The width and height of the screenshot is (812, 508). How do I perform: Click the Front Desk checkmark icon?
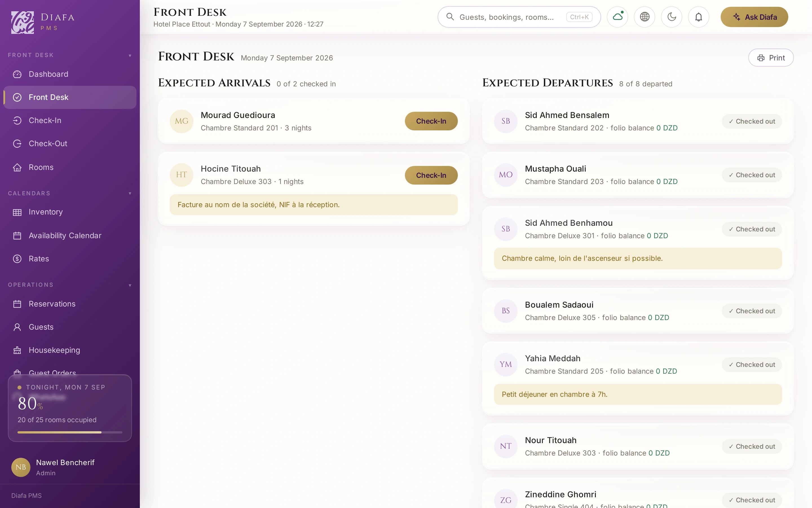pos(17,97)
